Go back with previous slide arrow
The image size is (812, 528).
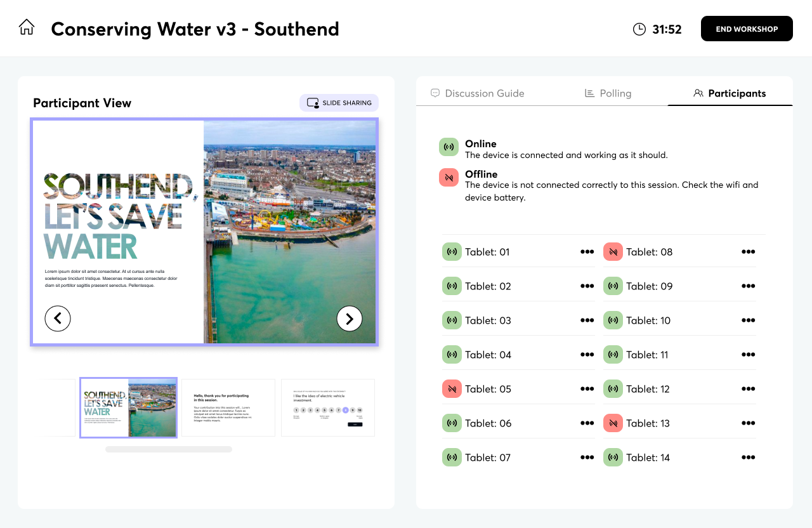(x=58, y=319)
